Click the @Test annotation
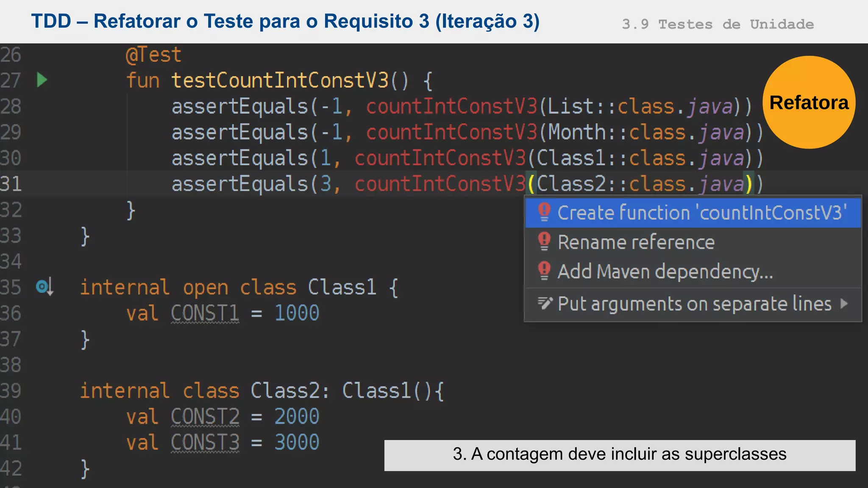This screenshot has width=868, height=488. tap(153, 55)
